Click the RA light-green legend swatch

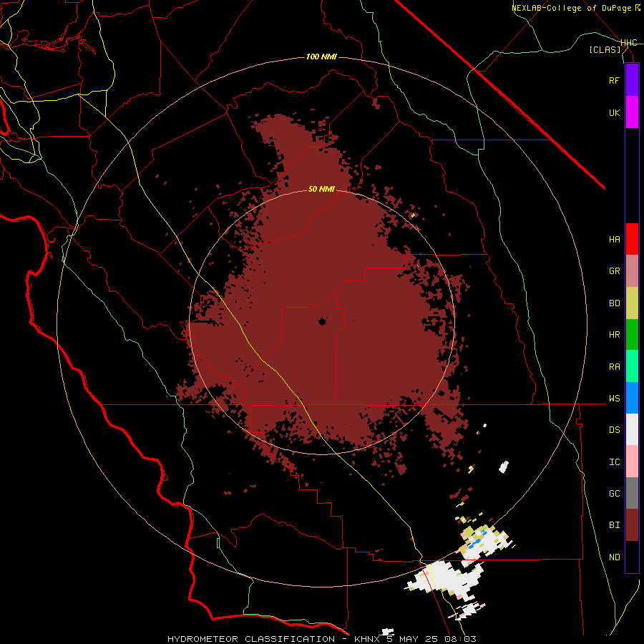(x=632, y=366)
